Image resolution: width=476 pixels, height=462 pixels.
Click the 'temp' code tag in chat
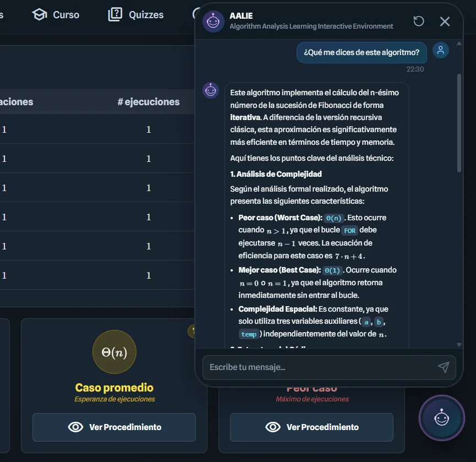249,334
